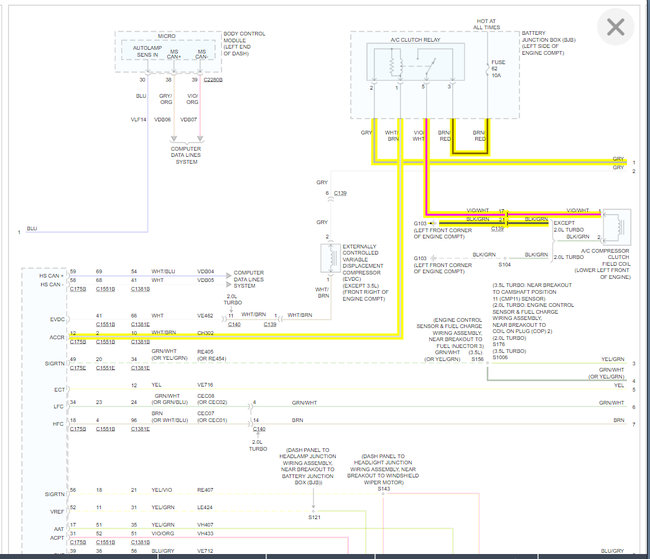The width and height of the screenshot is (650, 559).
Task: Click circuit code VE462
Action: coord(205,316)
